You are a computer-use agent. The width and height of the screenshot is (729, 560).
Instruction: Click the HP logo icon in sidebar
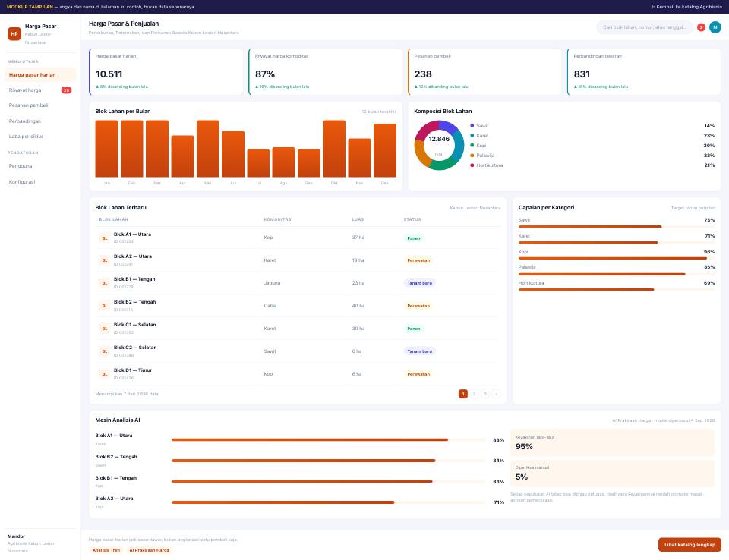click(x=14, y=34)
